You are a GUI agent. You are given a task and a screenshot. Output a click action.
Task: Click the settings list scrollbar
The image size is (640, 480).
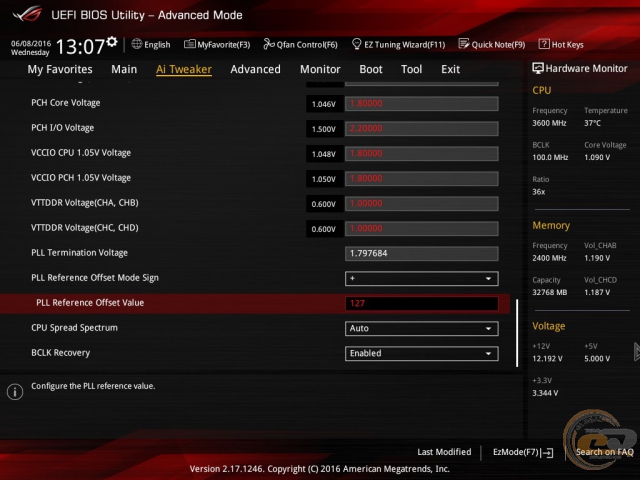click(517, 333)
